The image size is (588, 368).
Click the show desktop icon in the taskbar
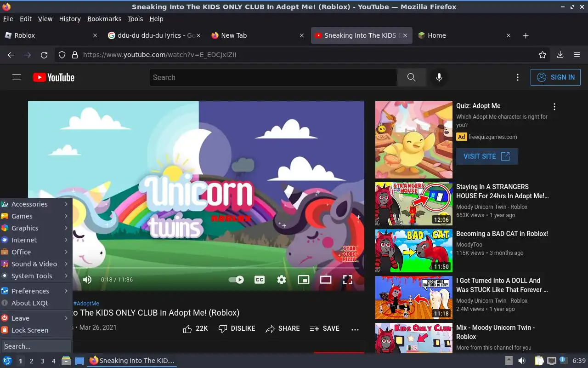(x=79, y=361)
